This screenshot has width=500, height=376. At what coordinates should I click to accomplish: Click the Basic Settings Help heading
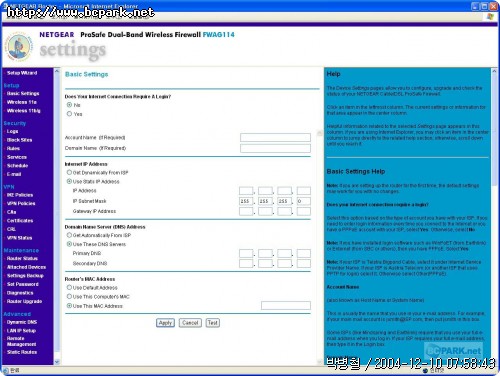click(356, 171)
